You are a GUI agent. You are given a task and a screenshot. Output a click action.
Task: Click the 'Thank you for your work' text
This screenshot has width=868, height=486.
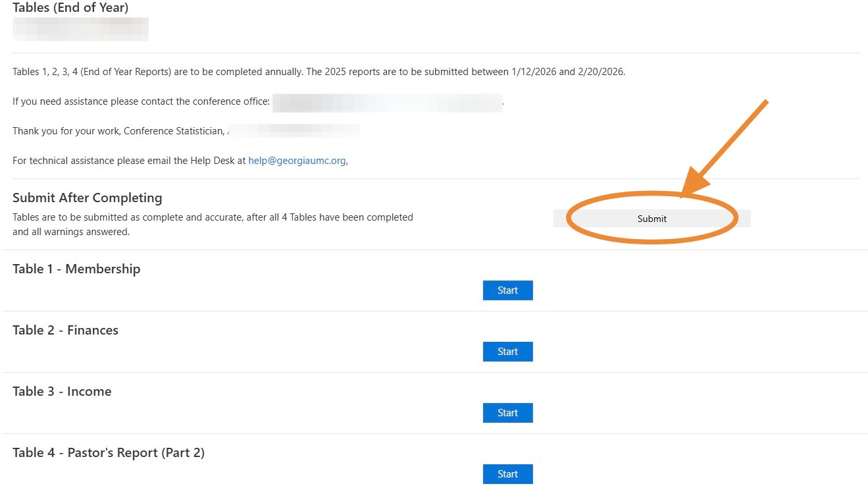(x=118, y=131)
